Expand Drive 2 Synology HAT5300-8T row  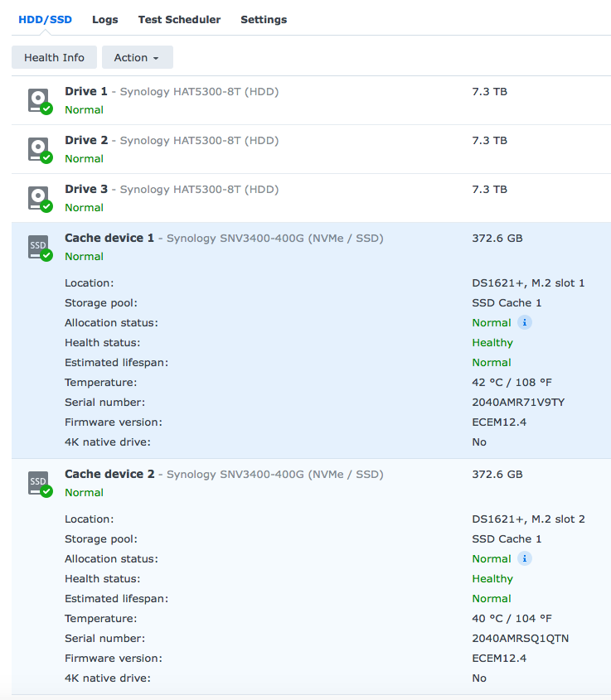[x=312, y=149]
